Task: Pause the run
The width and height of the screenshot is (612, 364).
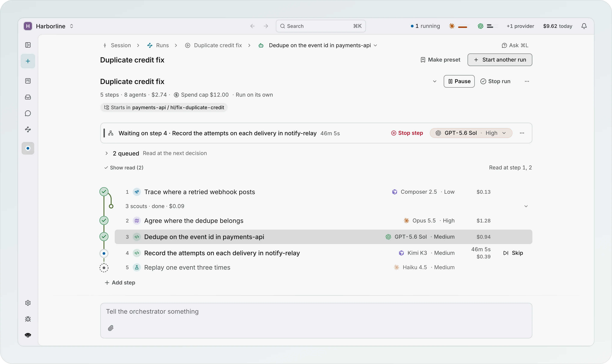Action: [459, 81]
